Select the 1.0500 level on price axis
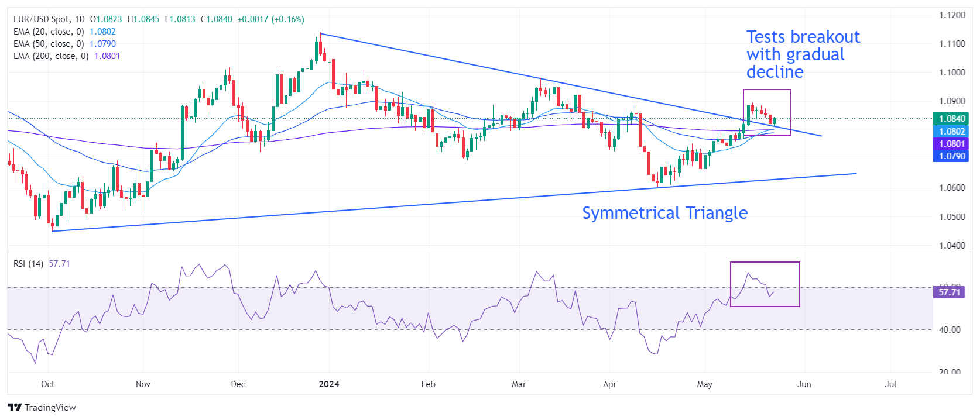 click(952, 217)
